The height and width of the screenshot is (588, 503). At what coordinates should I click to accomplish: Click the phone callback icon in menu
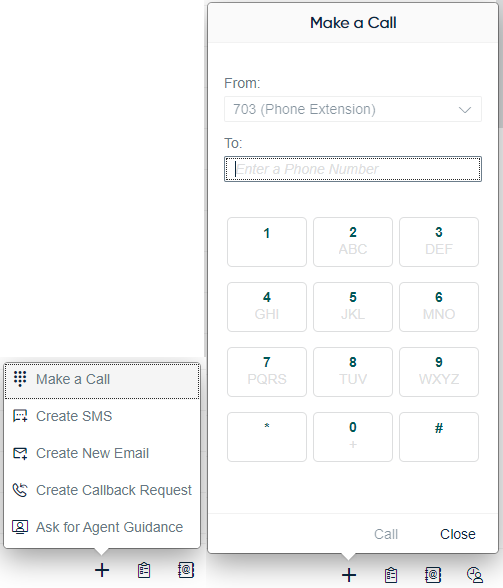click(20, 490)
